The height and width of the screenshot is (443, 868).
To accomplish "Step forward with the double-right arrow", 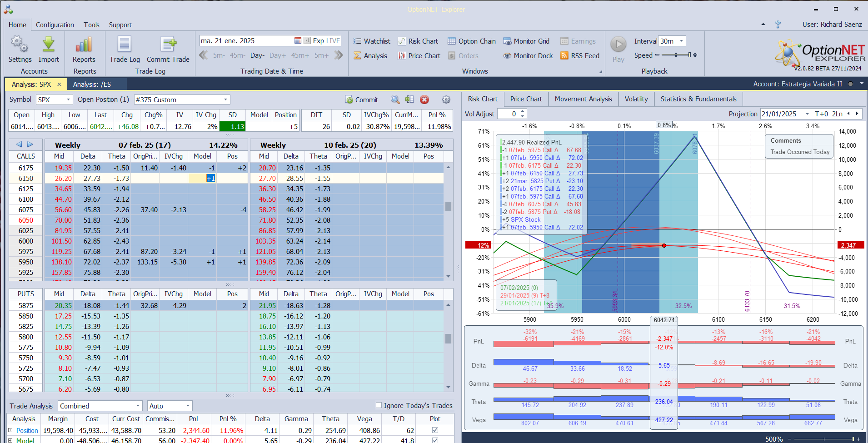I will tap(338, 55).
